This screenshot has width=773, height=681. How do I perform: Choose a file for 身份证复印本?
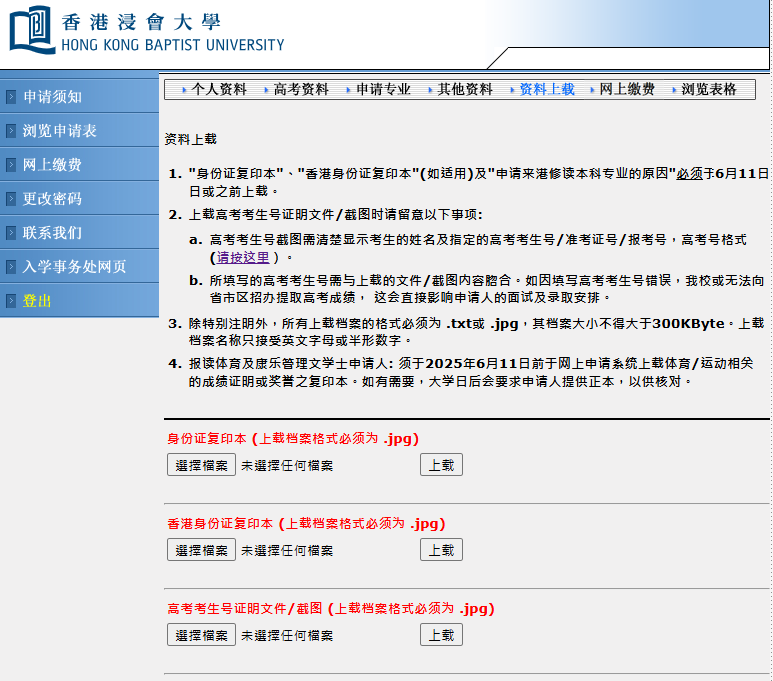point(201,465)
